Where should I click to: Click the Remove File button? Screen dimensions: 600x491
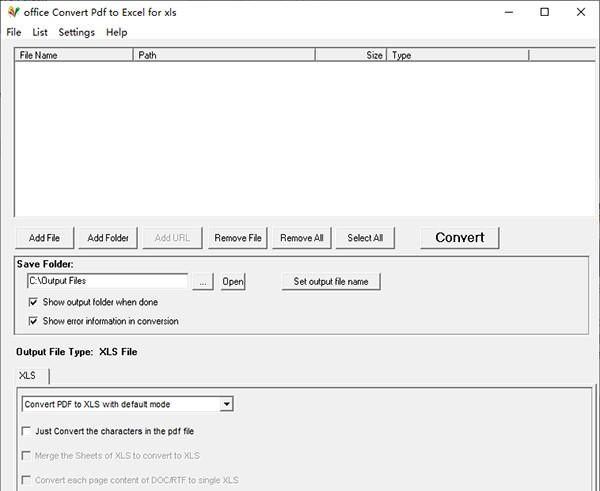[x=238, y=238]
